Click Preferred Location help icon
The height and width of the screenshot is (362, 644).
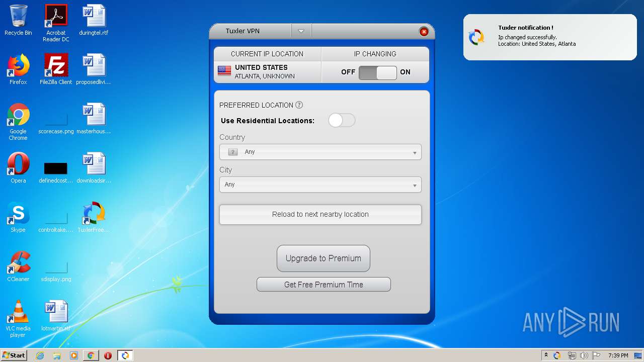click(x=299, y=105)
